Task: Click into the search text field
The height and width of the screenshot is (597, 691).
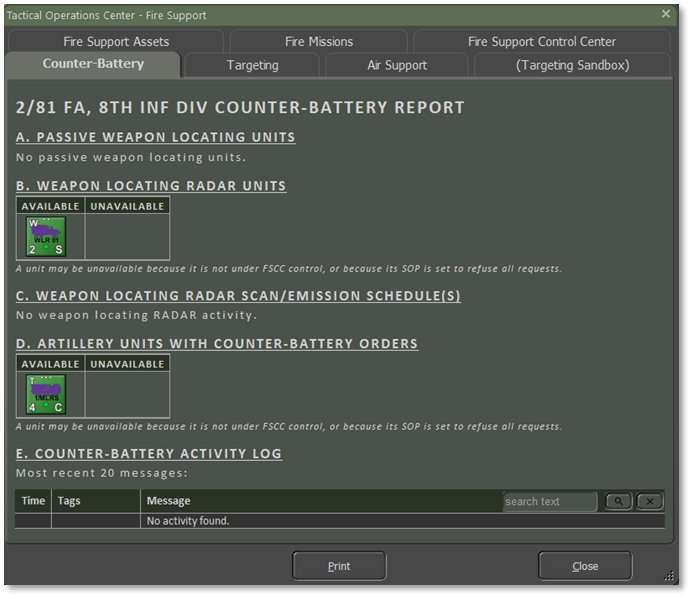Action: (x=549, y=501)
